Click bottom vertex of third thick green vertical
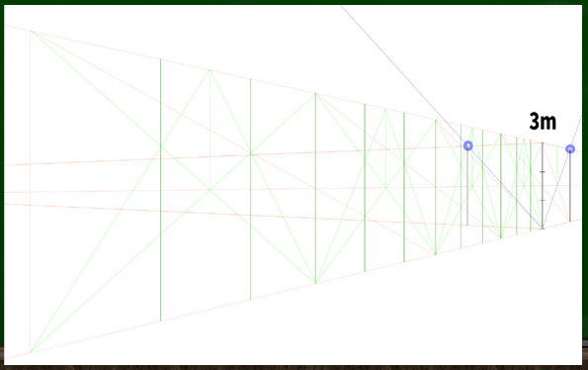The image size is (588, 370). [316, 283]
